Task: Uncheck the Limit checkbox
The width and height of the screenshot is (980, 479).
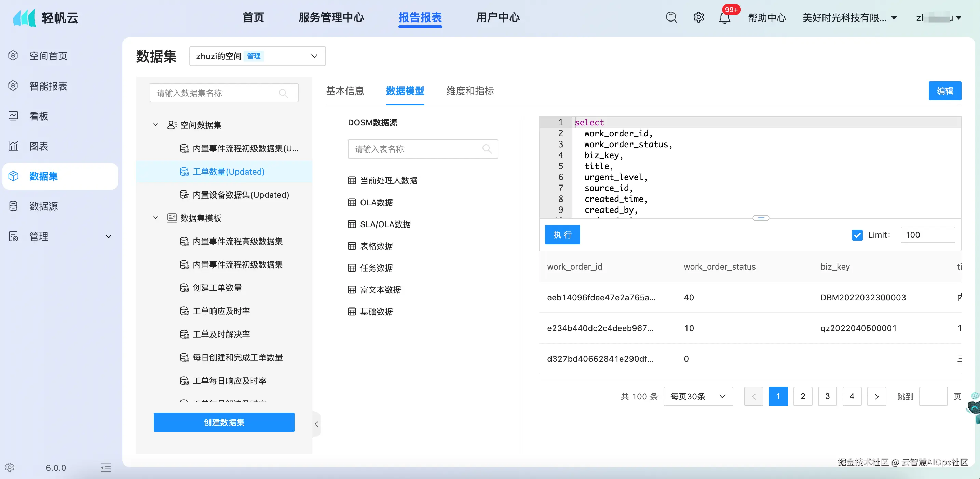Action: click(x=857, y=235)
